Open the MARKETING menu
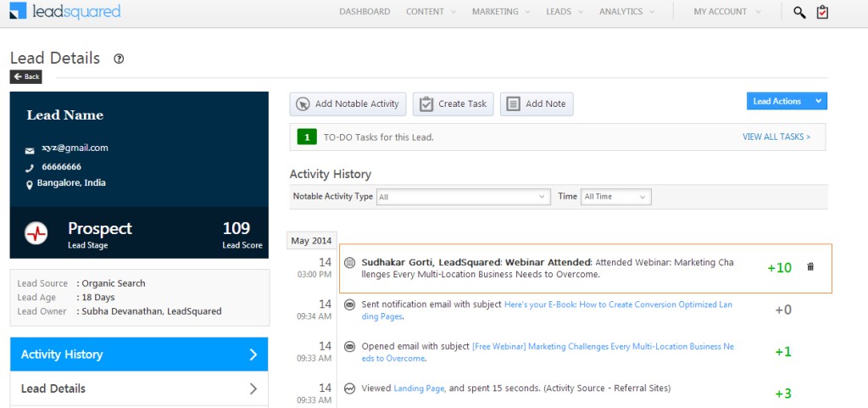This screenshot has height=408, width=868. tap(501, 12)
